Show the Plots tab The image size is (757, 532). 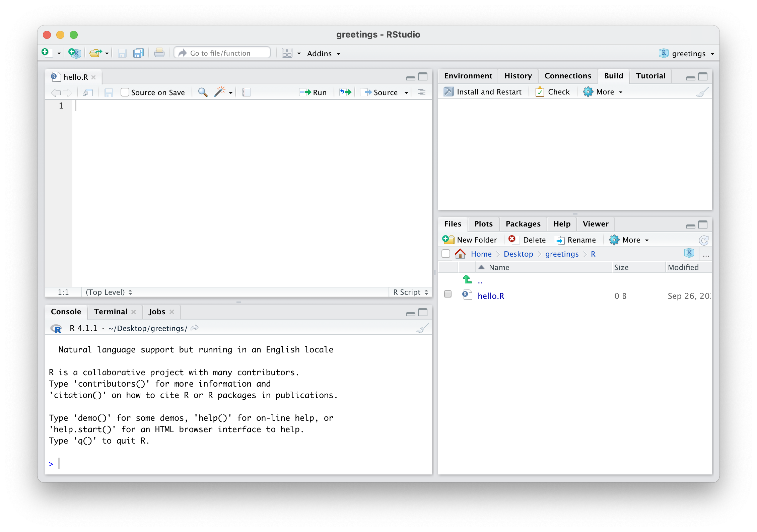point(483,224)
